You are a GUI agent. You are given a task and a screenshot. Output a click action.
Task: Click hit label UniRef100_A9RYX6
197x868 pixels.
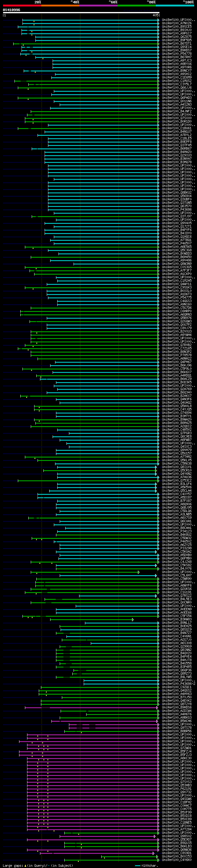[176, 64]
